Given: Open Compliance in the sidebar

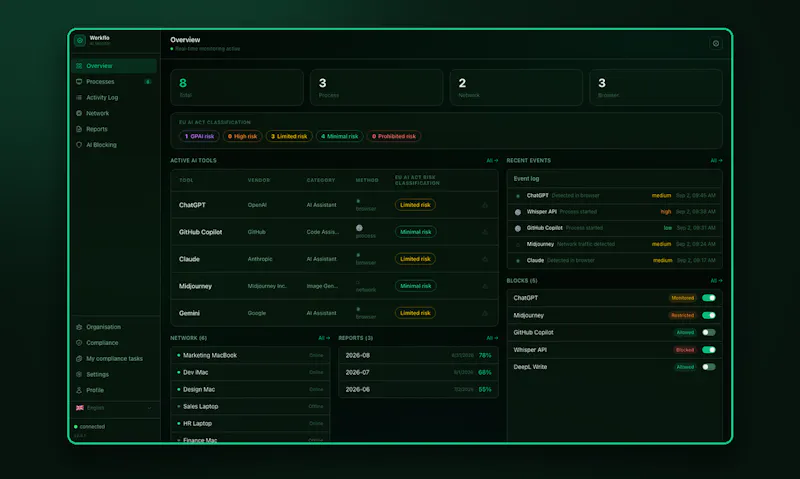Looking at the screenshot, I should [114, 343].
